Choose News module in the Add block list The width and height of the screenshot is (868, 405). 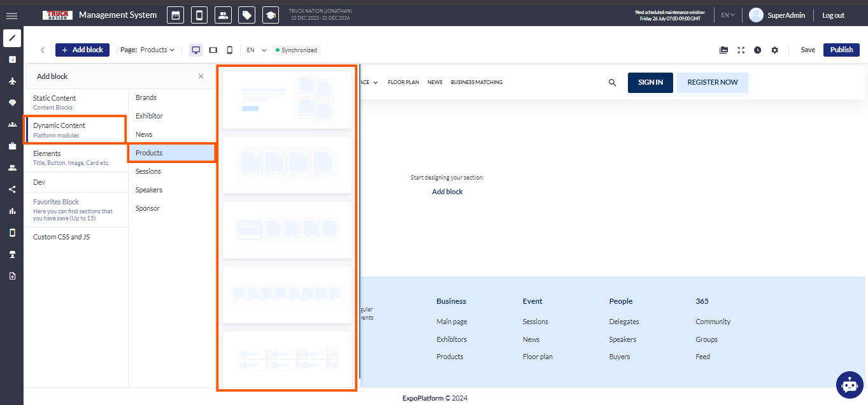coord(171,134)
